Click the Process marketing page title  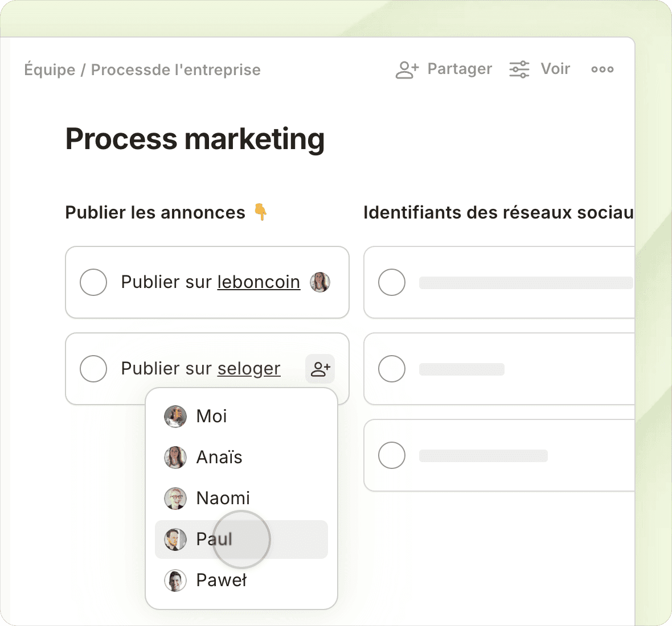coord(195,139)
